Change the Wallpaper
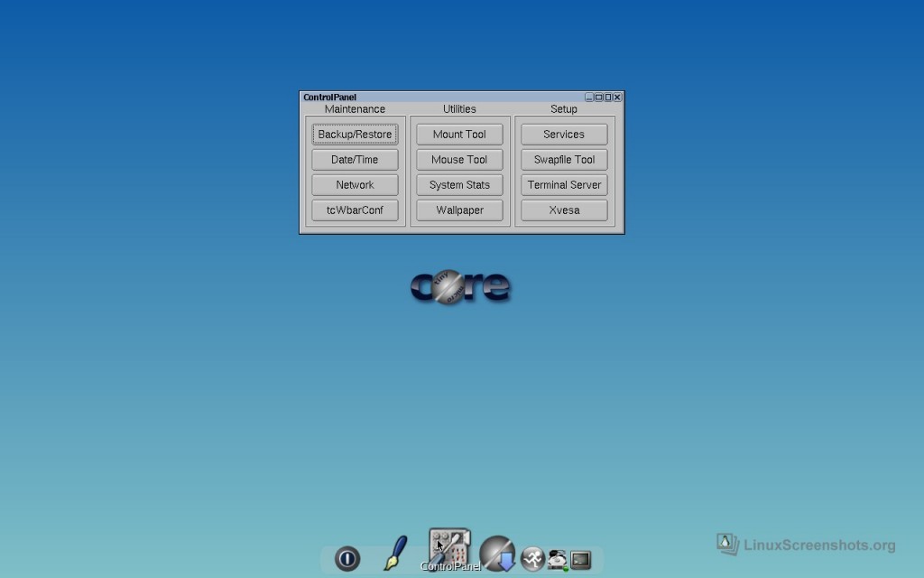 459,210
